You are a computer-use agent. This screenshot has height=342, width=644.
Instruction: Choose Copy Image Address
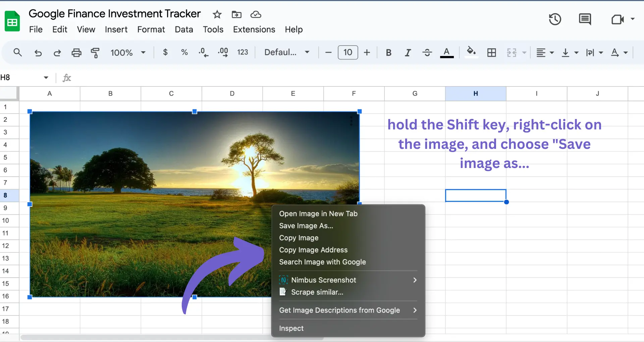pos(348,250)
